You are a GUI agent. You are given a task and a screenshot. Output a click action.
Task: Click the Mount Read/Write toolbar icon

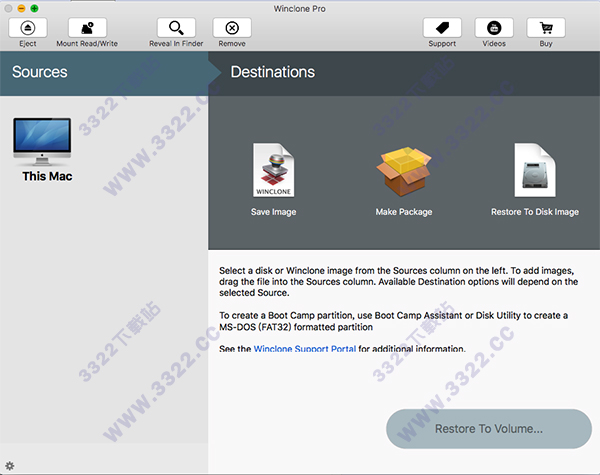87,28
